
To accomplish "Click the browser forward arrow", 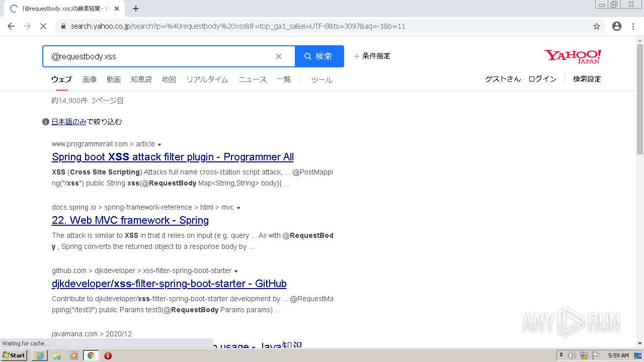I will tap(27, 26).
